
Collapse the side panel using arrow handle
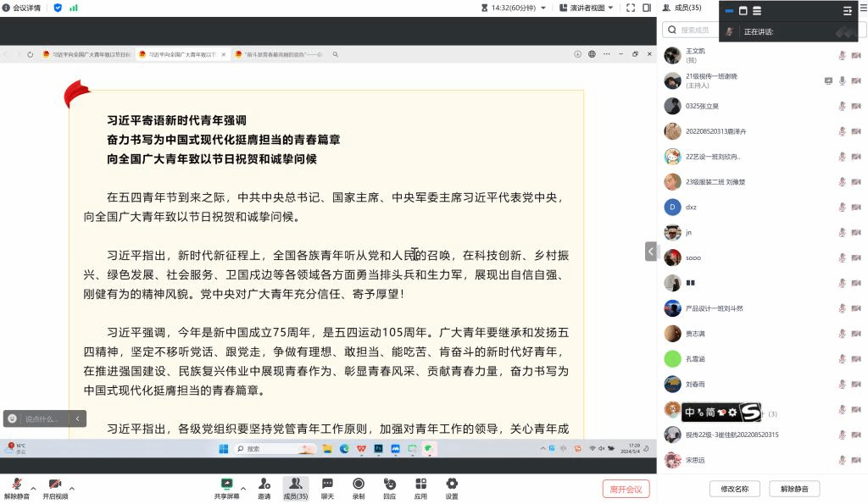650,252
